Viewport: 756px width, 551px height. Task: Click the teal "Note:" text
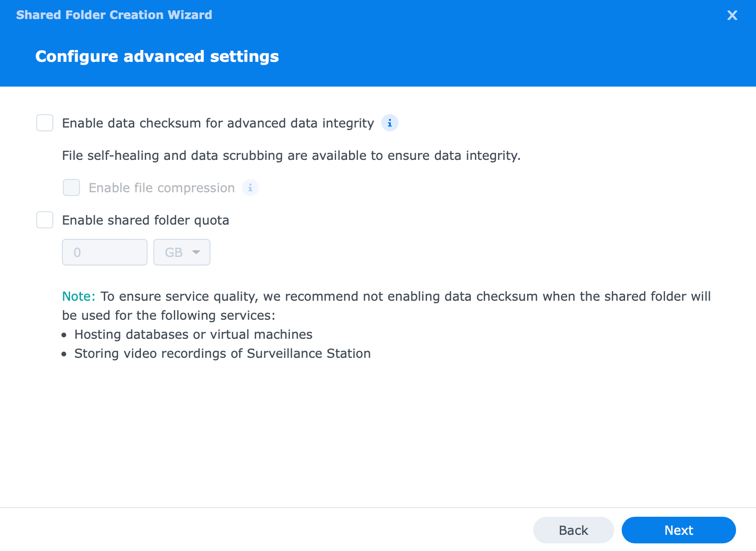coord(79,296)
